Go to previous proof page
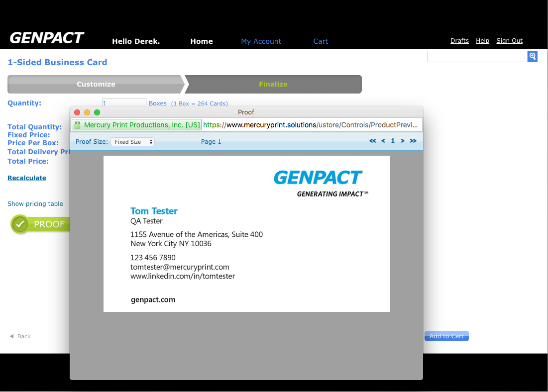The width and height of the screenshot is (548, 392). 383,141
